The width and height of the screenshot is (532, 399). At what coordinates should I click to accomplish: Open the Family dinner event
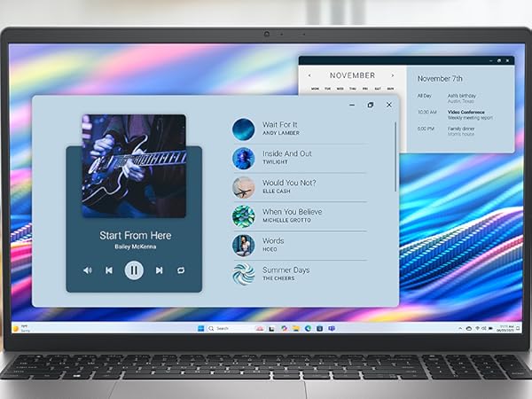(461, 129)
